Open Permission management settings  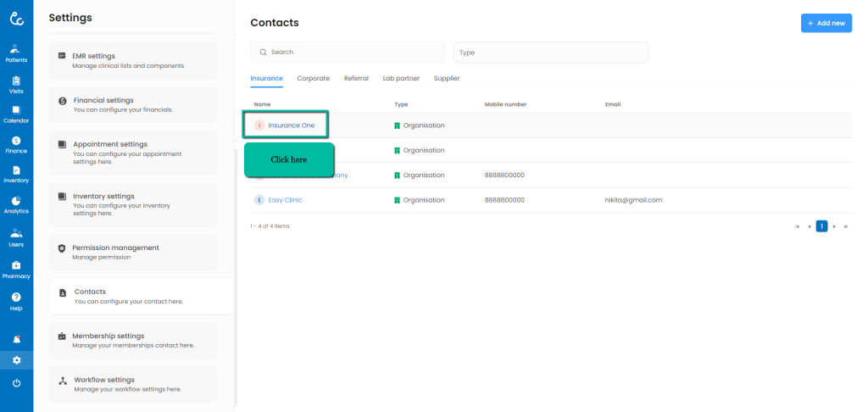point(133,251)
